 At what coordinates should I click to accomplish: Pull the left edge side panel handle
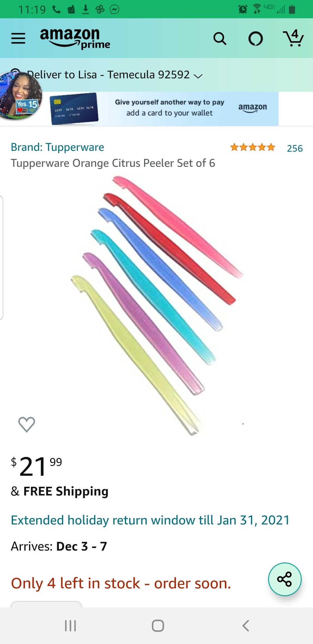(1, 258)
